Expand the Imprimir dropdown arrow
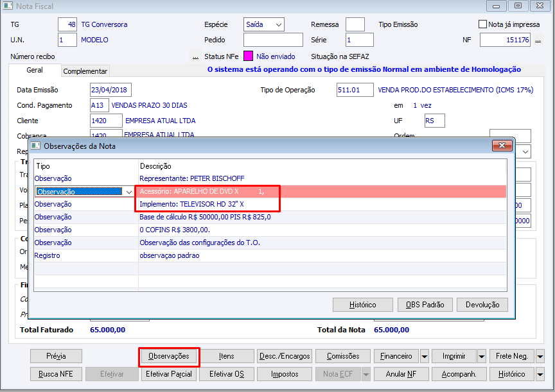 tap(482, 356)
